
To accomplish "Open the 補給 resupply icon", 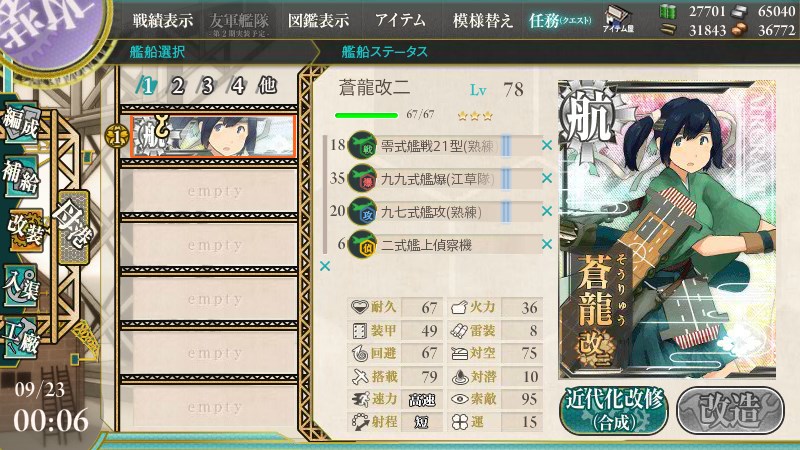I will click(21, 177).
